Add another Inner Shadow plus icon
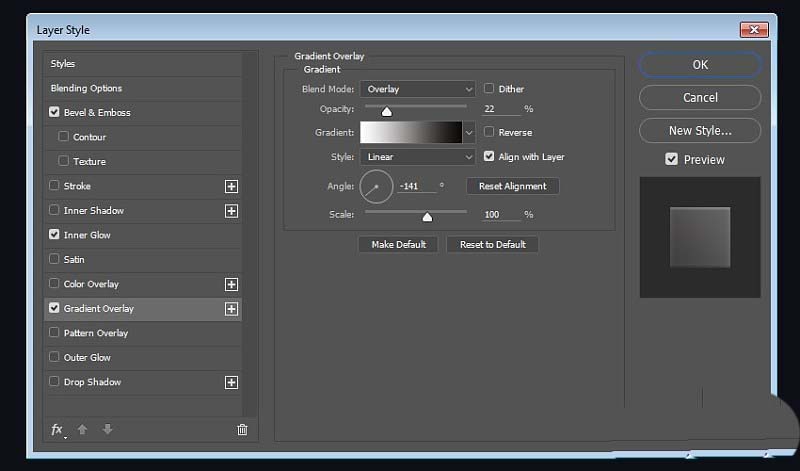800x471 pixels. (231, 211)
